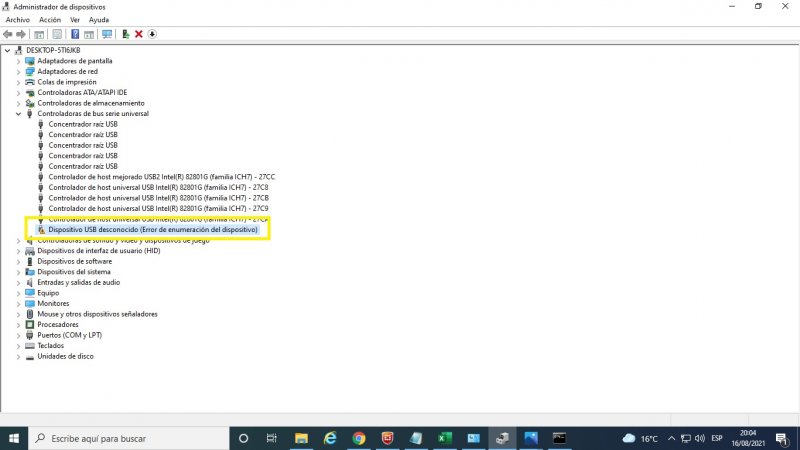Collapse Controladoras de bus serie universal
The height and width of the screenshot is (450, 800).
tap(18, 114)
